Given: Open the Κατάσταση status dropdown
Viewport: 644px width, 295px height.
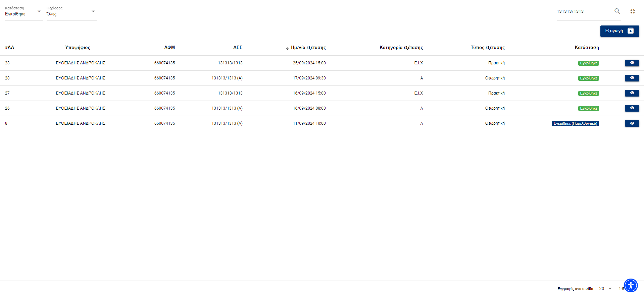Looking at the screenshot, I should point(23,14).
